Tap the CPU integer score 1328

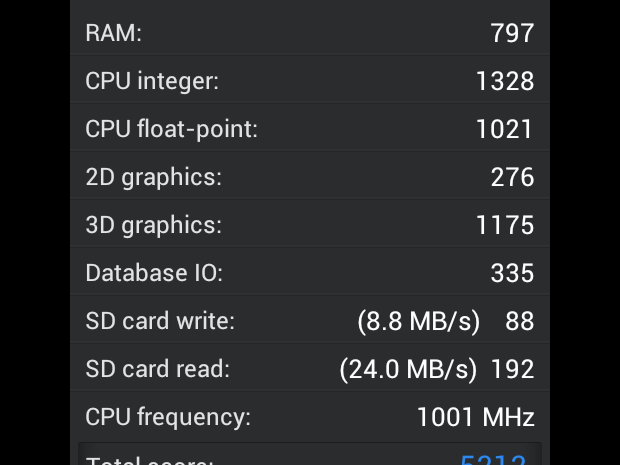[505, 81]
